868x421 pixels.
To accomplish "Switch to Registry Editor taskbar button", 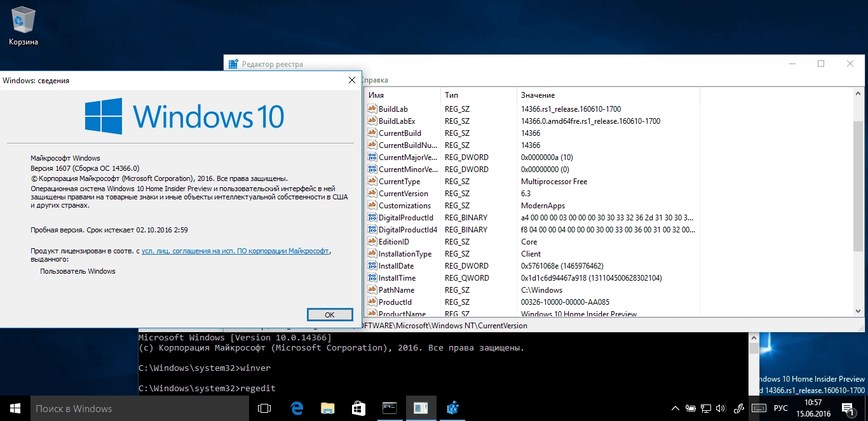I will pyautogui.click(x=452, y=408).
